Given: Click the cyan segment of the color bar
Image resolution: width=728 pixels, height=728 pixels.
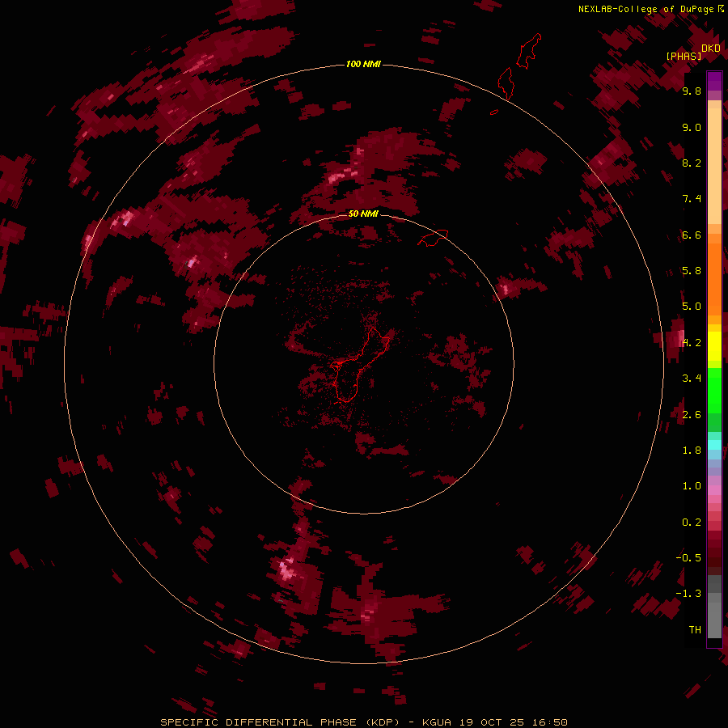Looking at the screenshot, I should pos(714,445).
